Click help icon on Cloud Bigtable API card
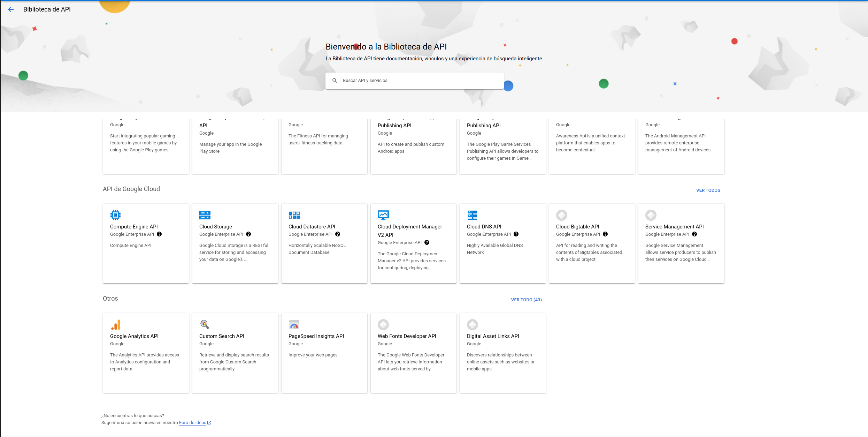 605,234
